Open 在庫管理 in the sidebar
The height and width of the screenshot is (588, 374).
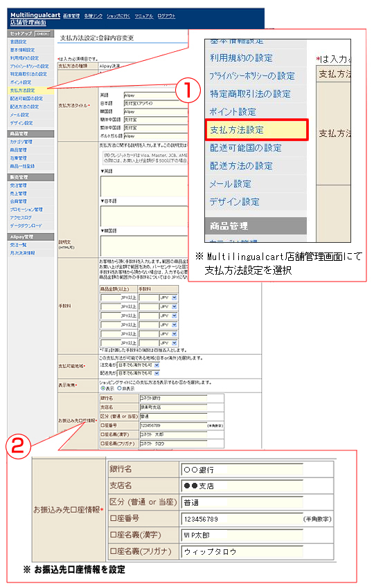(x=19, y=158)
